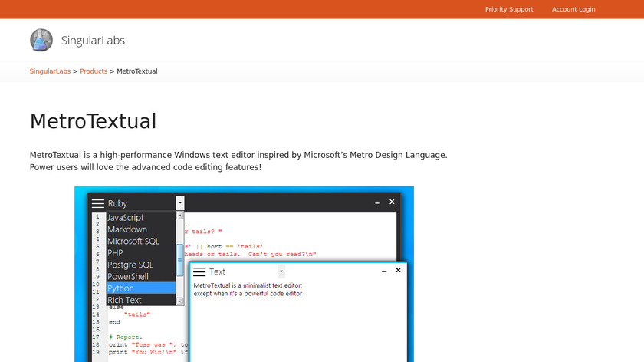Choose Rich Text in the language list
This screenshot has height=362, width=644.
pyautogui.click(x=124, y=300)
